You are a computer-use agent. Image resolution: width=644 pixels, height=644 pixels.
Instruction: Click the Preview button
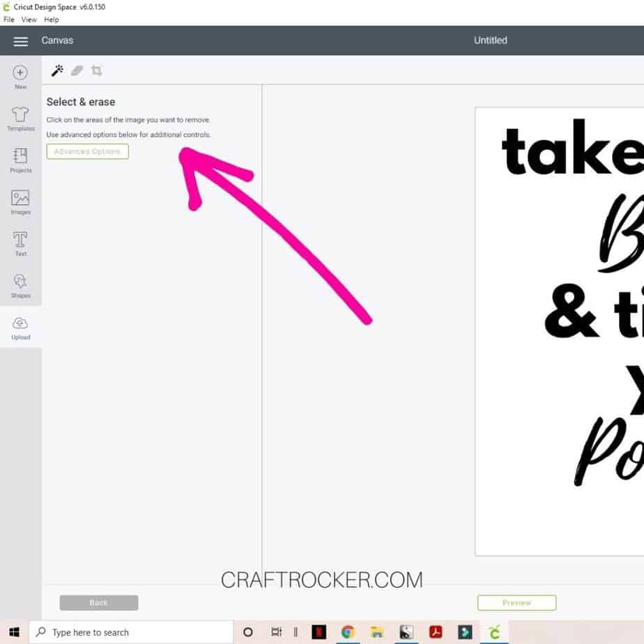(x=516, y=602)
